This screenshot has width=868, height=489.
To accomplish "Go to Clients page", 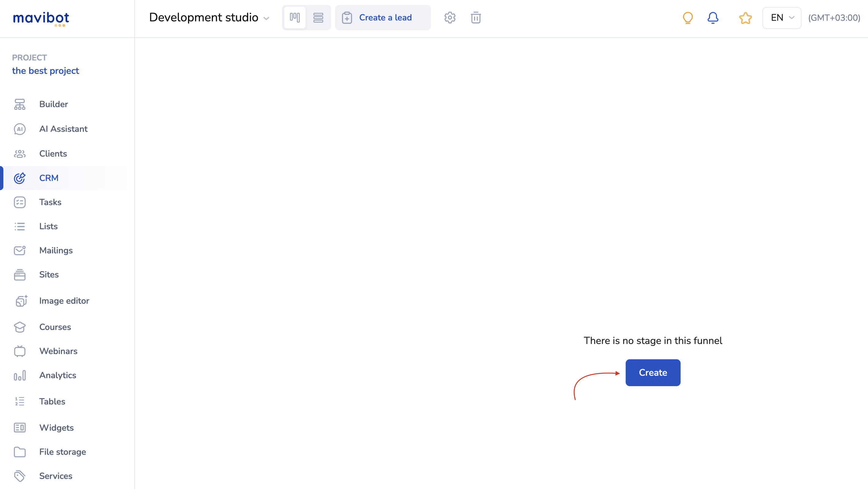I will [53, 154].
